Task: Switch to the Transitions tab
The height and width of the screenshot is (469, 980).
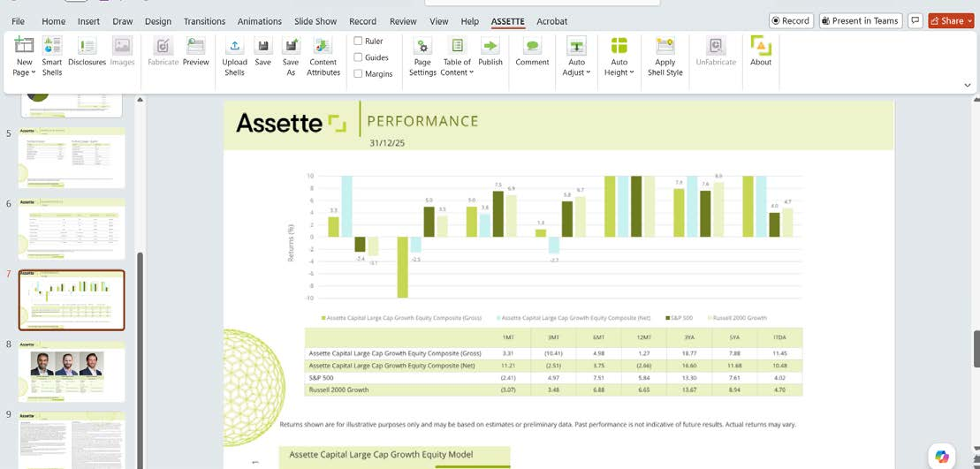Action: (x=204, y=21)
